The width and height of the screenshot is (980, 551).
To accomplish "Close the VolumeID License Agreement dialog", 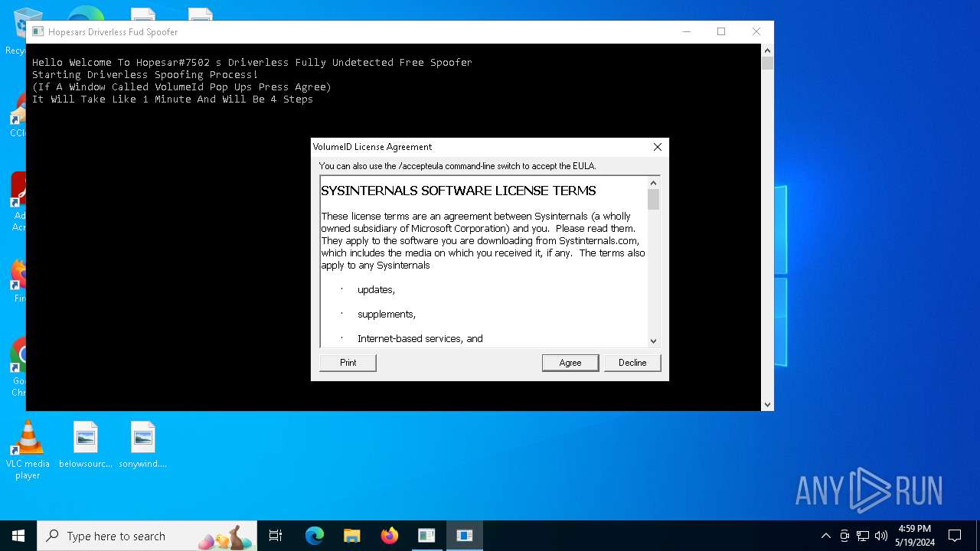I will [657, 147].
